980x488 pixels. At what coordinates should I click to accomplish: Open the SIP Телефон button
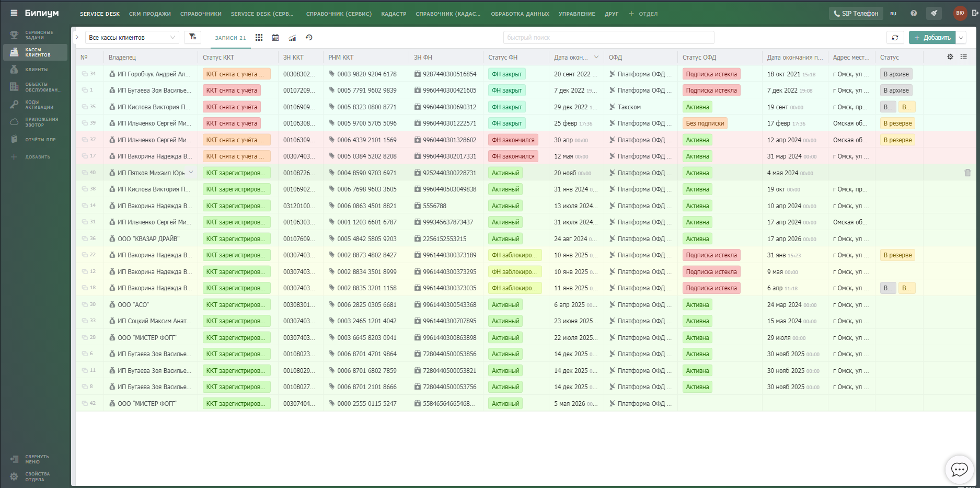(856, 13)
